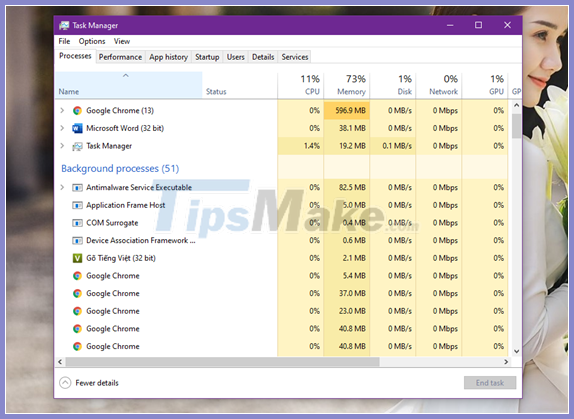
Task: Sort by Network column header
Action: (439, 85)
